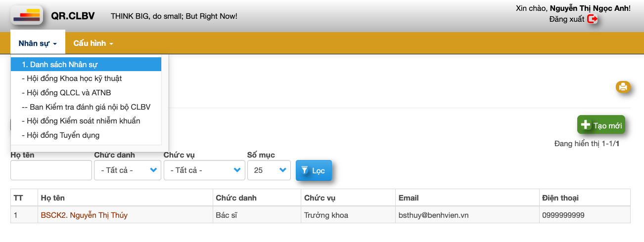Expand the Chức danh dropdown
Screen dimensions: 644x242
point(128,170)
